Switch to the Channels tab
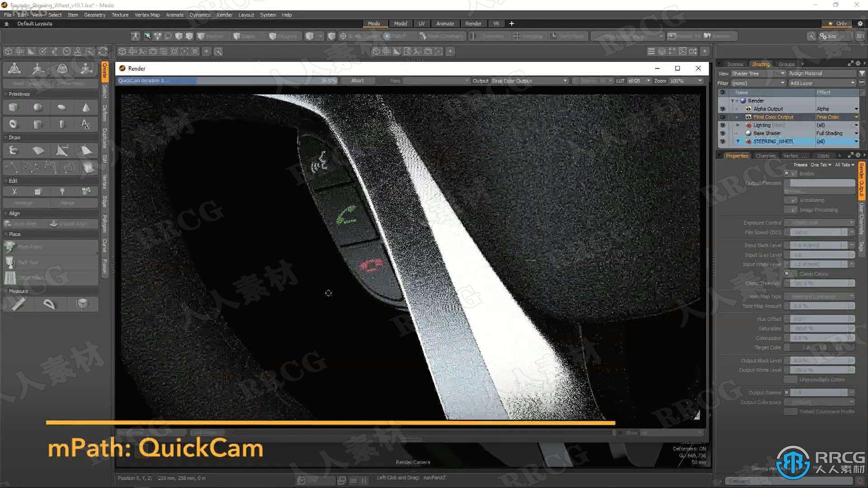The image size is (868, 488). (765, 155)
